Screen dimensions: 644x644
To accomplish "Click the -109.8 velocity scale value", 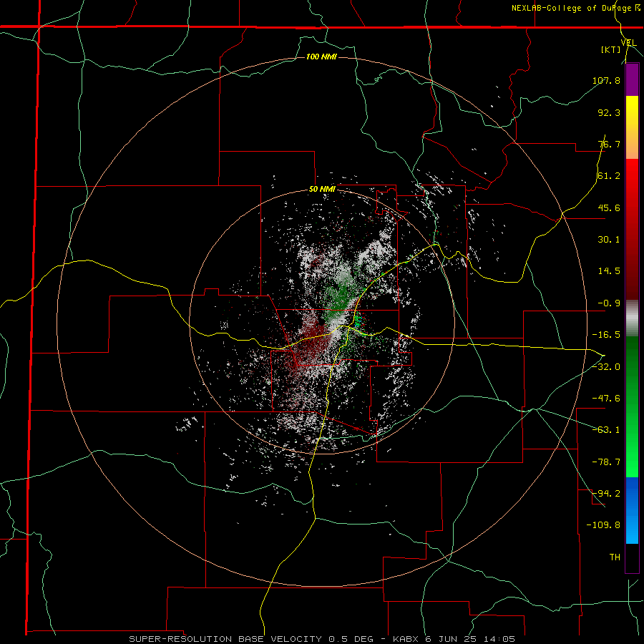I will click(603, 525).
